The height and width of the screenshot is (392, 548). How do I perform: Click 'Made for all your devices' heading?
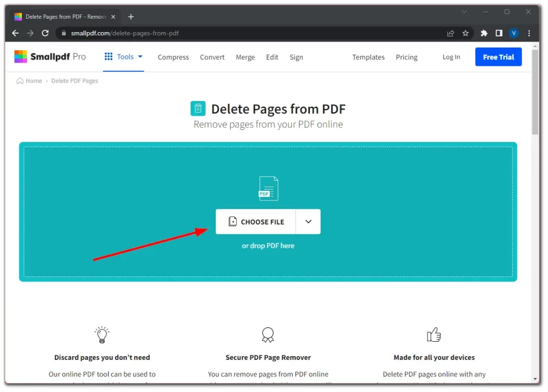point(434,357)
